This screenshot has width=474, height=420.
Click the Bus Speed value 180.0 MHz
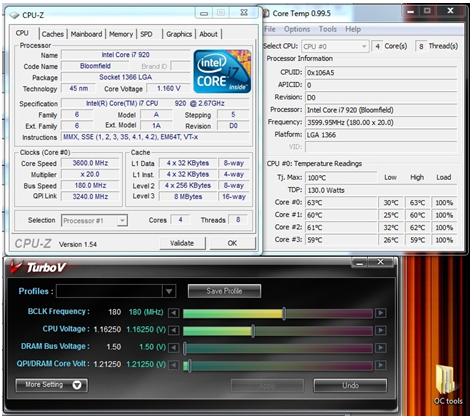tap(90, 185)
